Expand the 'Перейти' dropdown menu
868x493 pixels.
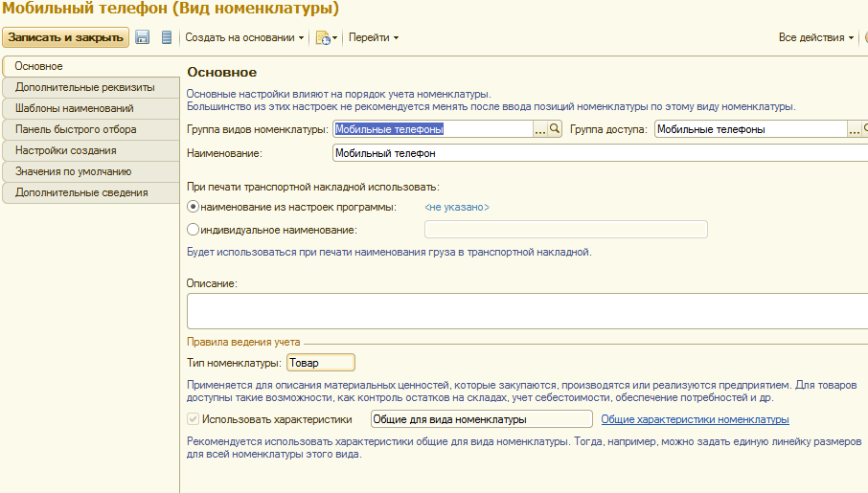(x=373, y=37)
